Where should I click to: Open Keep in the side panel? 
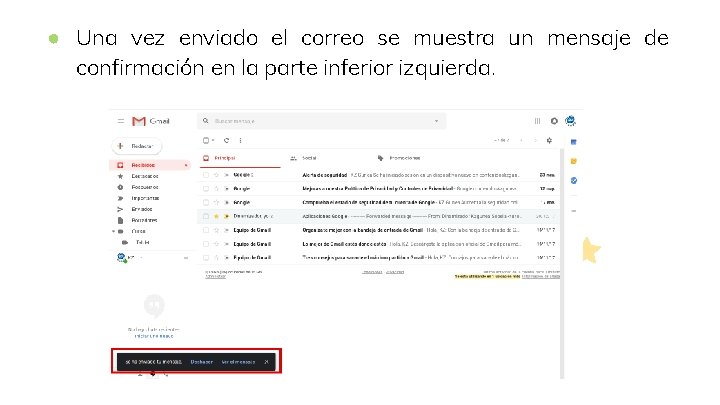pyautogui.click(x=574, y=161)
